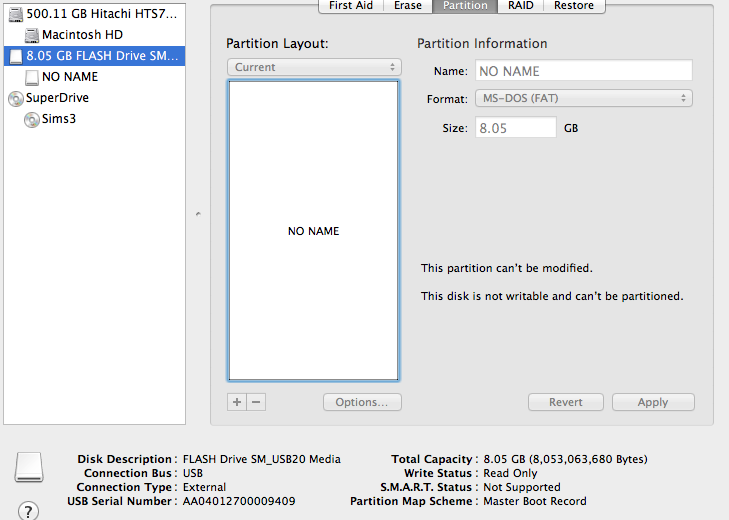Image resolution: width=729 pixels, height=520 pixels.
Task: Click the Apply button
Action: click(x=653, y=402)
